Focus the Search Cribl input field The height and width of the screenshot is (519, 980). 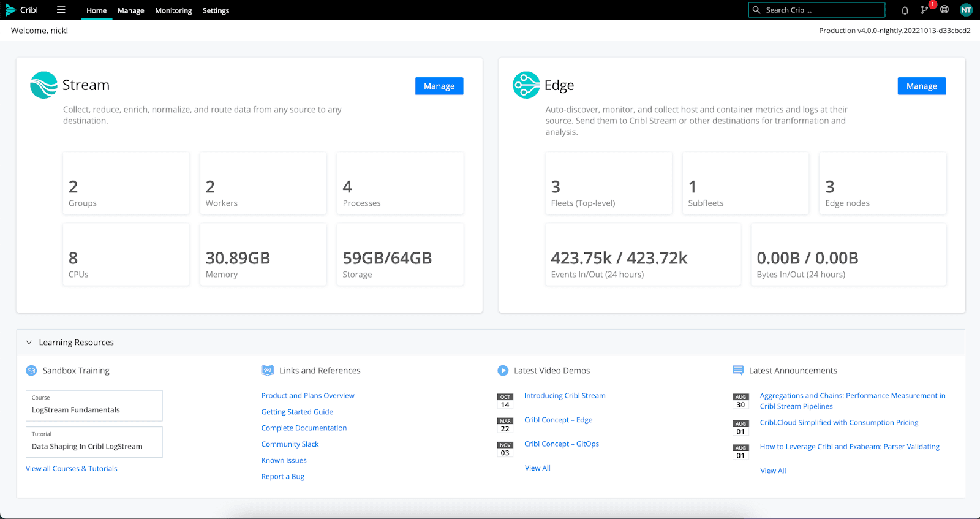click(x=821, y=10)
